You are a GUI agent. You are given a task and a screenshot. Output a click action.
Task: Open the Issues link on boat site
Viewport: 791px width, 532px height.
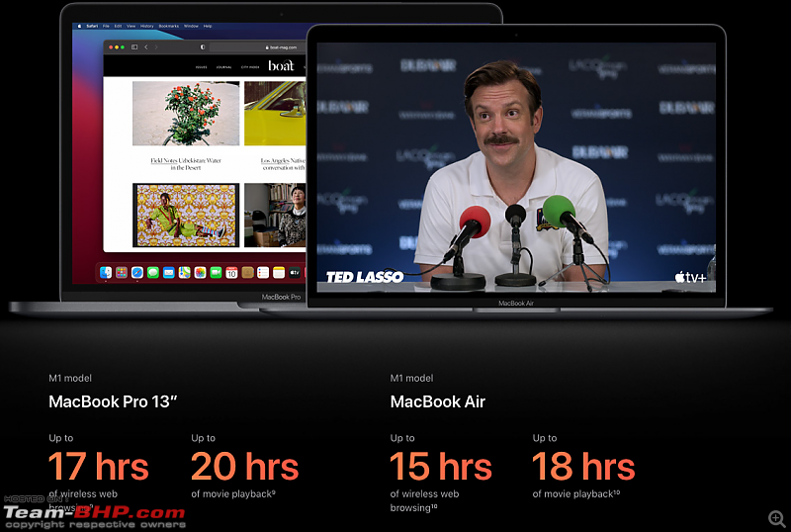click(202, 66)
